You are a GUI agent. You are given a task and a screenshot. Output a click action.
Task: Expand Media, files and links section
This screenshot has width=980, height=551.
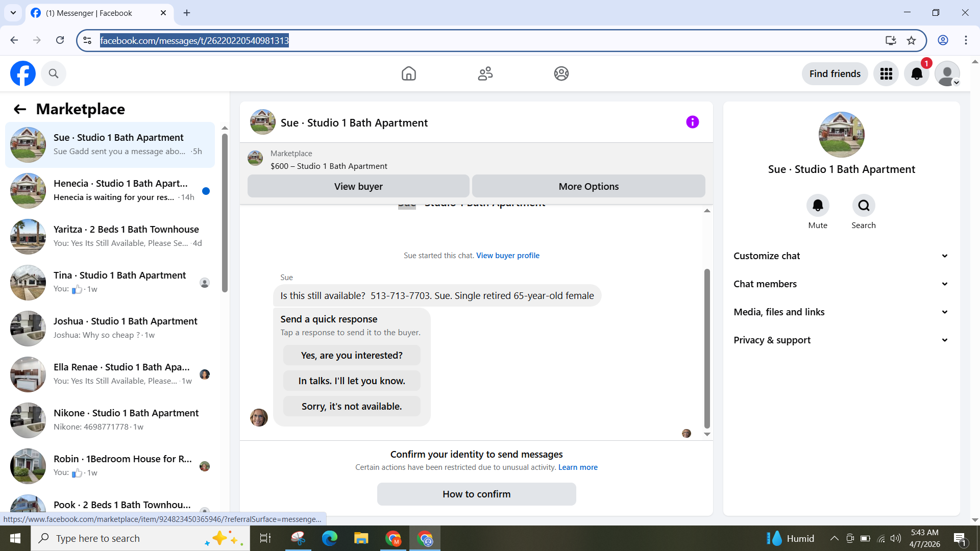point(841,312)
